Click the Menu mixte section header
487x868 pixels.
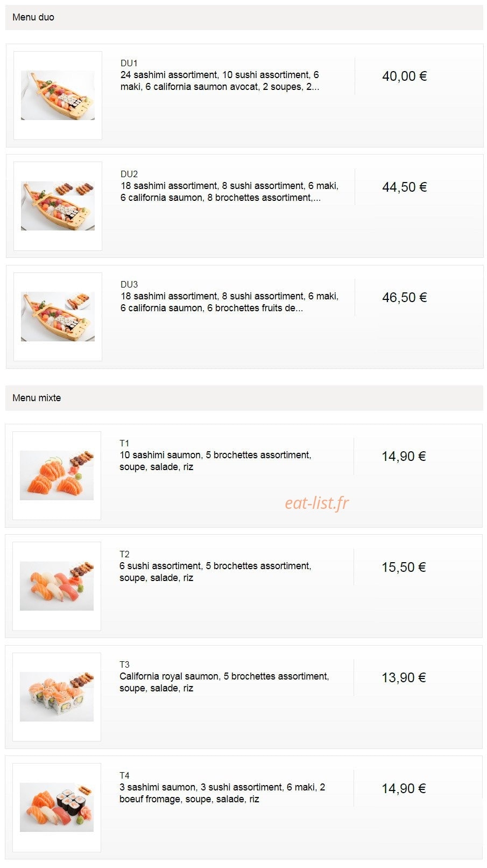point(244,398)
